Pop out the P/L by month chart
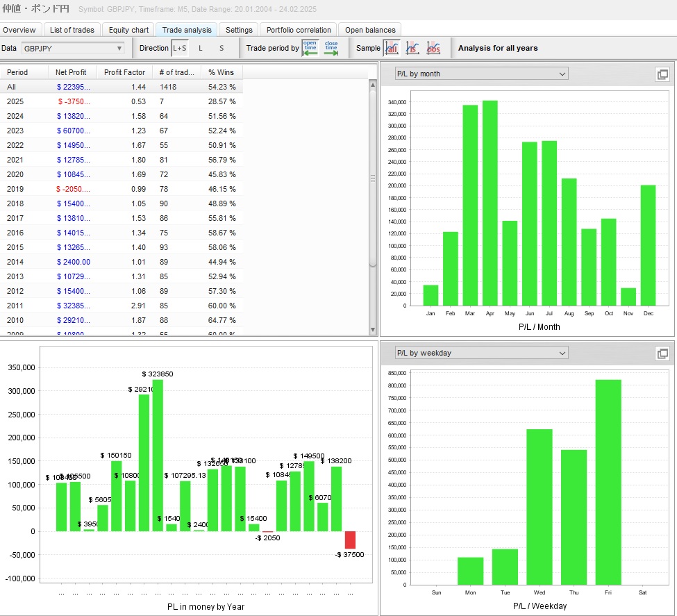 tap(662, 74)
